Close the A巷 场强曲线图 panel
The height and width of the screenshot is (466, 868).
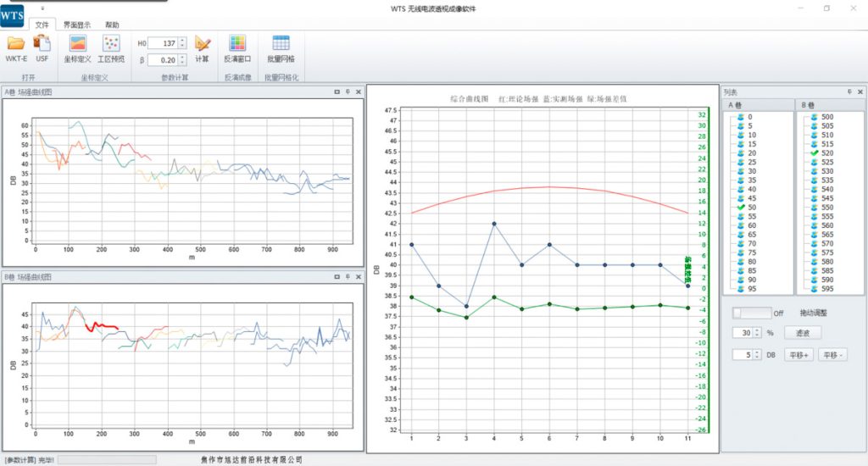[x=359, y=92]
